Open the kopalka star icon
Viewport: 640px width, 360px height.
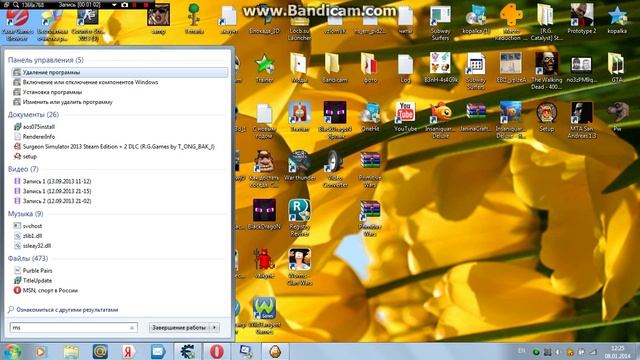pos(617,19)
